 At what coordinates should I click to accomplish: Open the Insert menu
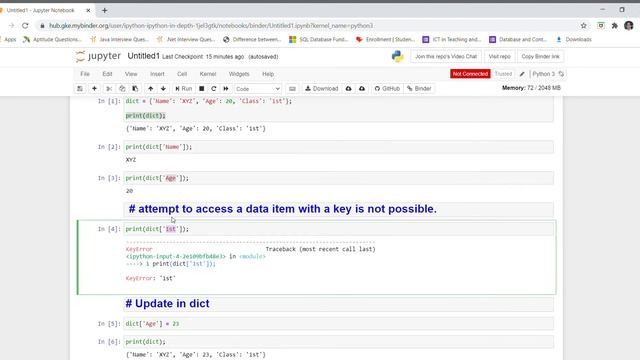(157, 74)
